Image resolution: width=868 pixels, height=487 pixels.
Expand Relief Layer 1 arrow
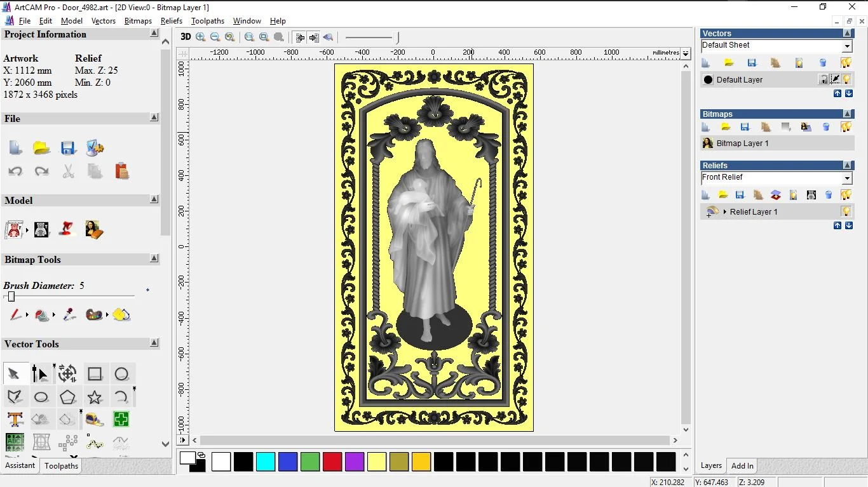(x=724, y=211)
